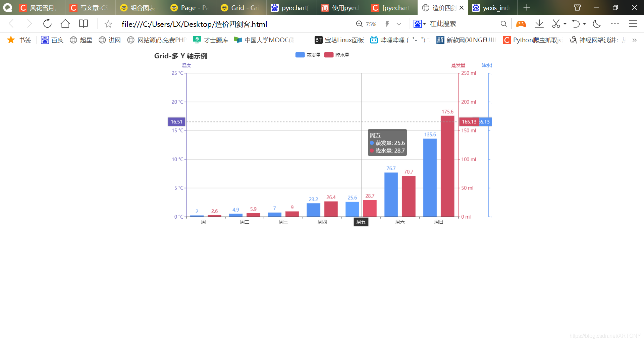Open a new tab with plus button
Screen dimensions: 644x342
click(x=527, y=7)
